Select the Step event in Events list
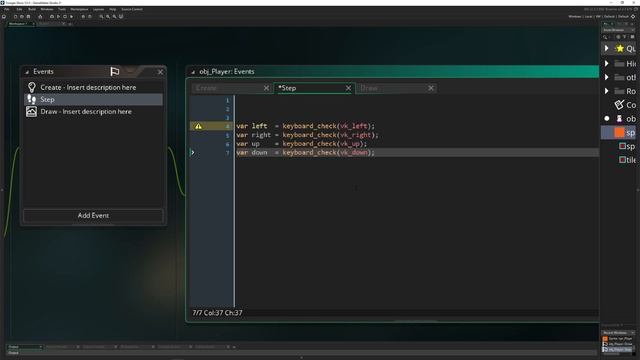This screenshot has width=640, height=360. (93, 99)
